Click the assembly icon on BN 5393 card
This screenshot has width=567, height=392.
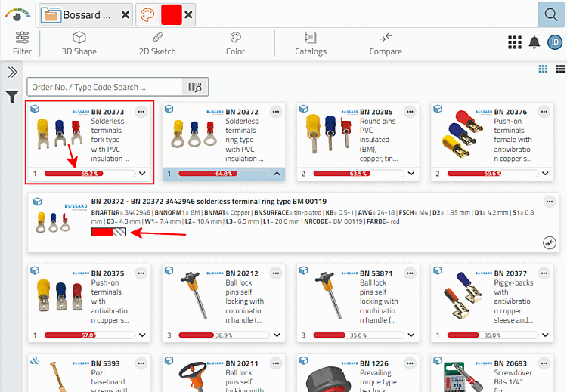click(x=35, y=360)
